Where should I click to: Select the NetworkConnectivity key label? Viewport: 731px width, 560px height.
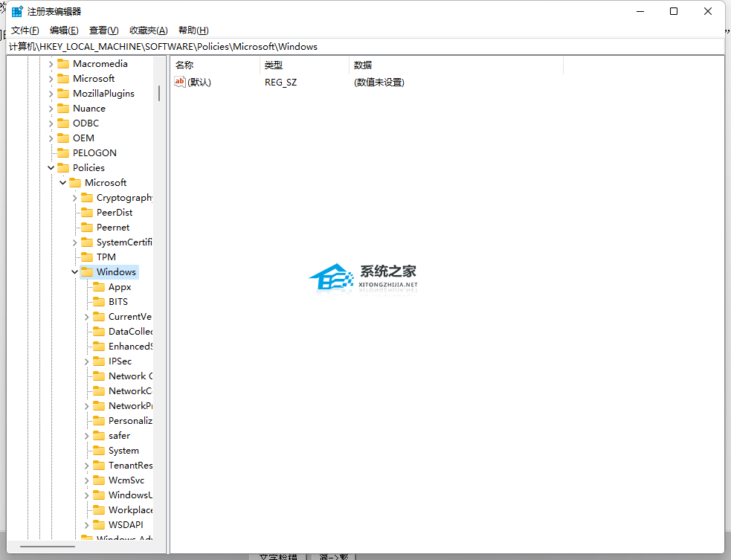[131, 390]
